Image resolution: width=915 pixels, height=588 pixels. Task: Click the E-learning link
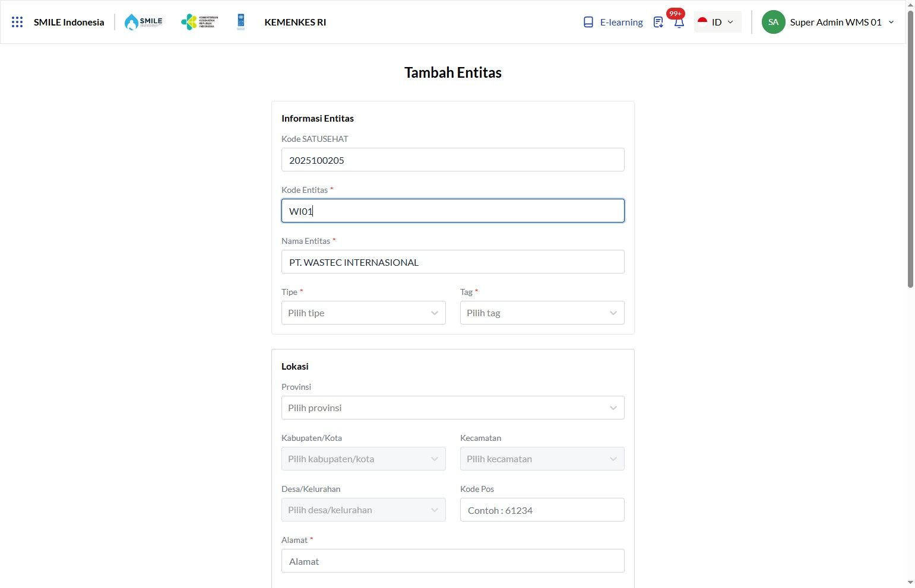pos(621,22)
